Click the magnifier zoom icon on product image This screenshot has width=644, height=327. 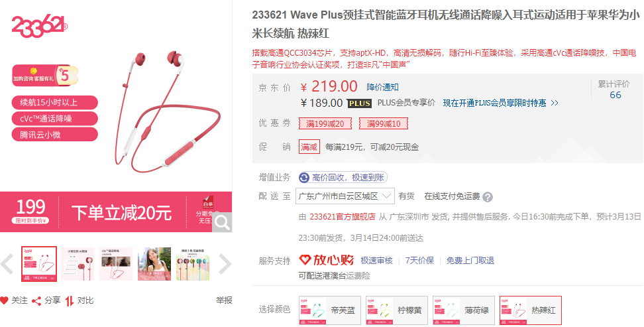[222, 222]
